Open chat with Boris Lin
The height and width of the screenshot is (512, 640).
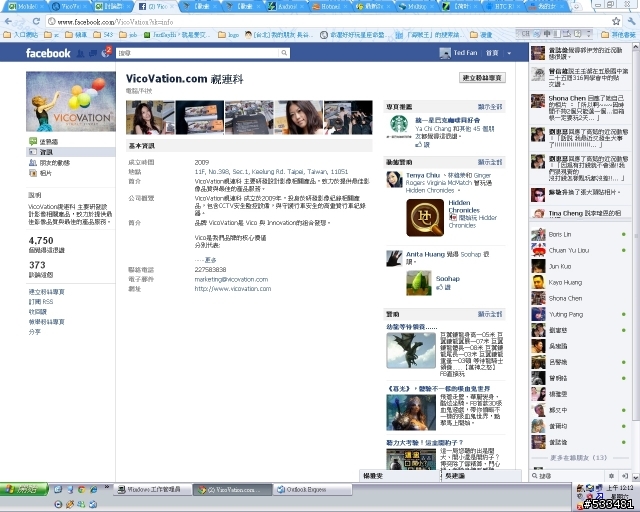[x=580, y=234]
